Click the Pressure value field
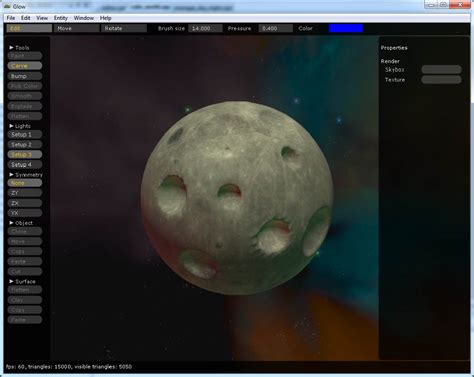The image size is (474, 377). [x=276, y=28]
